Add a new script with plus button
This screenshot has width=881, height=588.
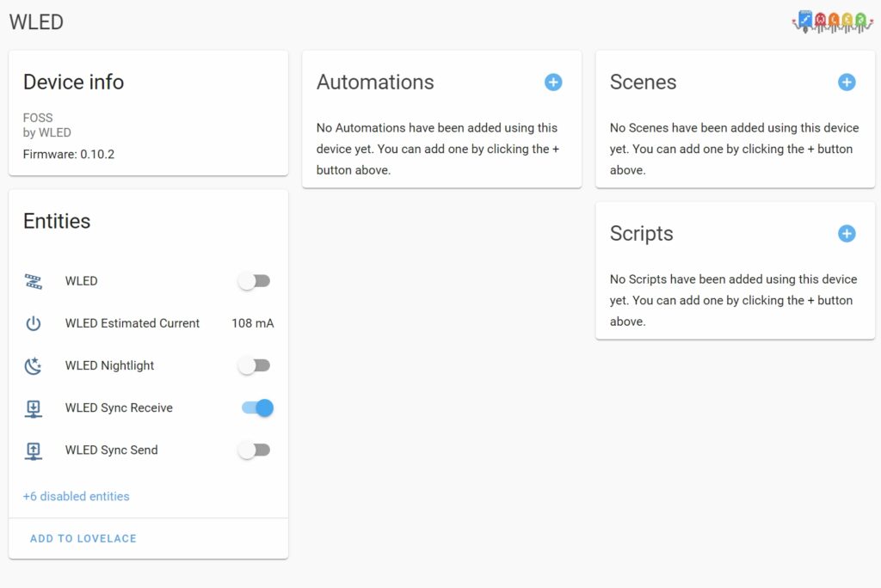[x=847, y=233]
